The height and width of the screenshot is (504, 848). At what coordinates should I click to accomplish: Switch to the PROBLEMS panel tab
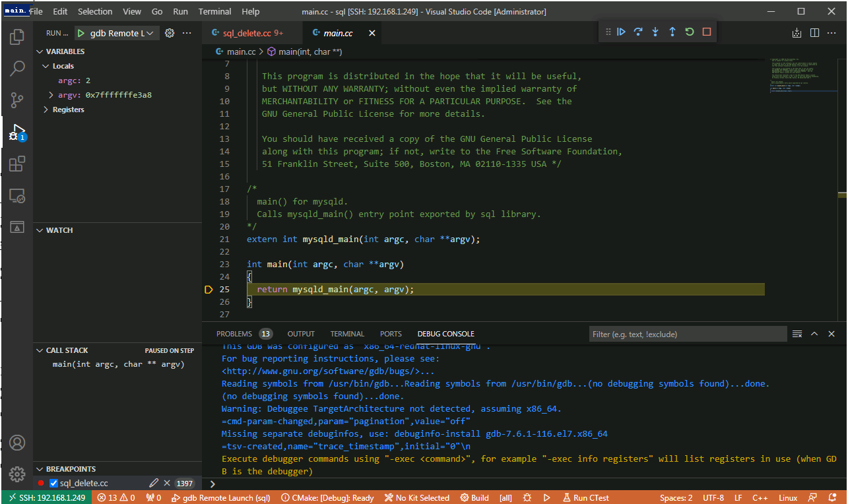234,334
